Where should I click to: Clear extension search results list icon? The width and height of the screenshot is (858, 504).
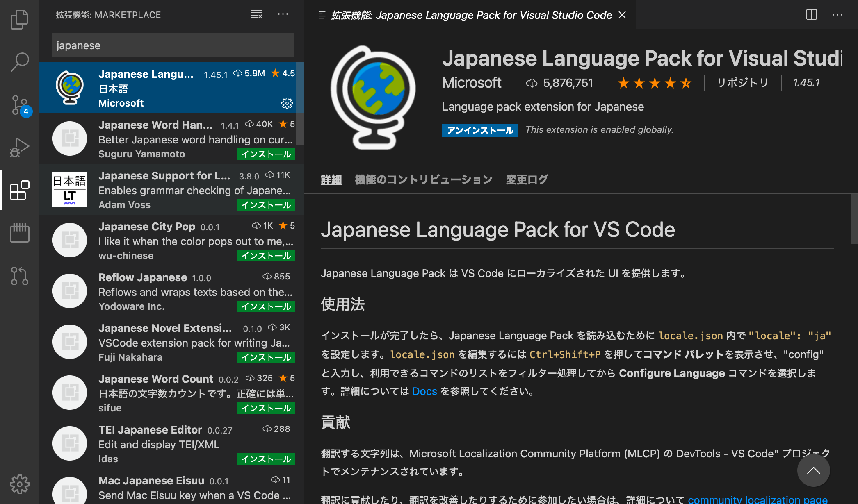[x=257, y=15]
